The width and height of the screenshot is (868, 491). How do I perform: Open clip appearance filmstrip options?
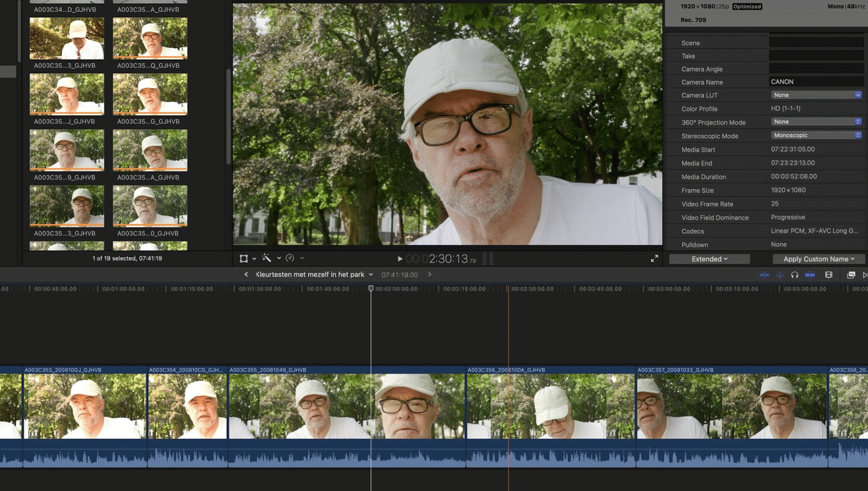coord(828,275)
